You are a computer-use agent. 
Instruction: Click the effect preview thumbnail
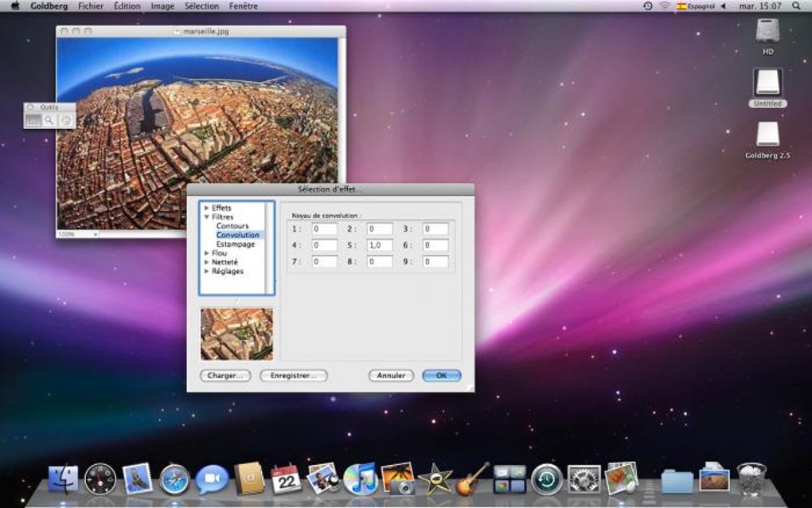[236, 334]
